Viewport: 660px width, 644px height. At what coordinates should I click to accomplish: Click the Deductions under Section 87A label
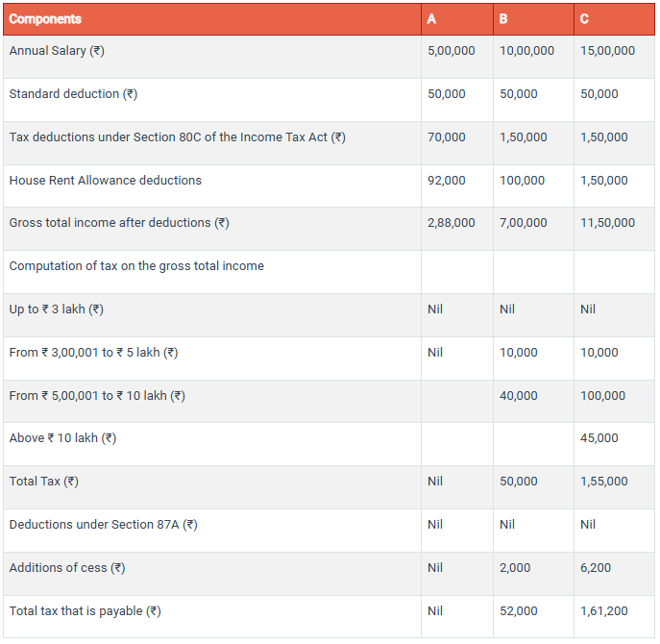(103, 525)
